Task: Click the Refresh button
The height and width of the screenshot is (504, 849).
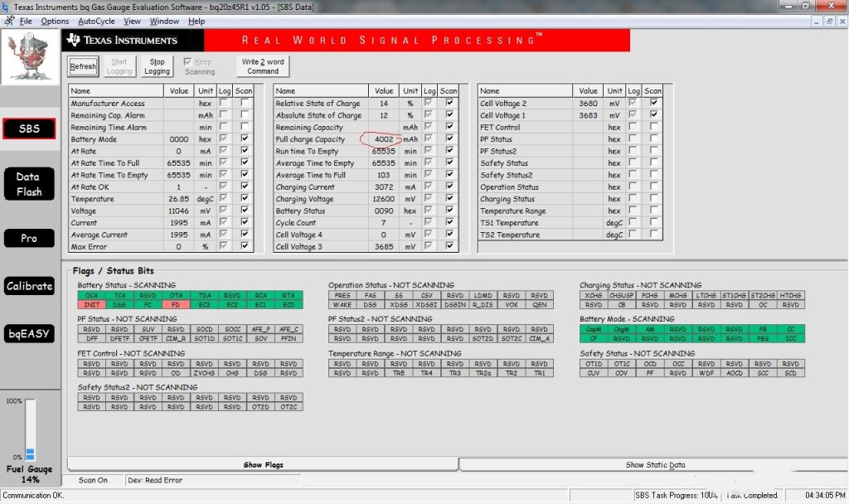Action: coord(84,66)
